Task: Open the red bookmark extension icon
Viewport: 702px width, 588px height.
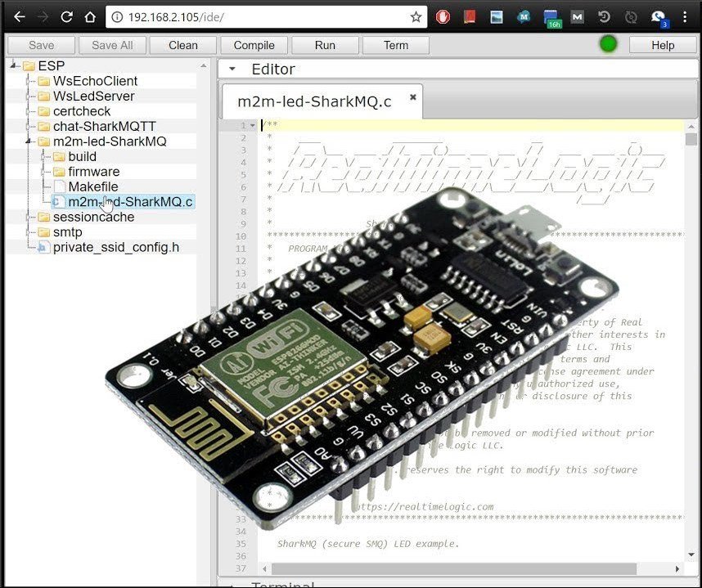Action: click(x=469, y=17)
